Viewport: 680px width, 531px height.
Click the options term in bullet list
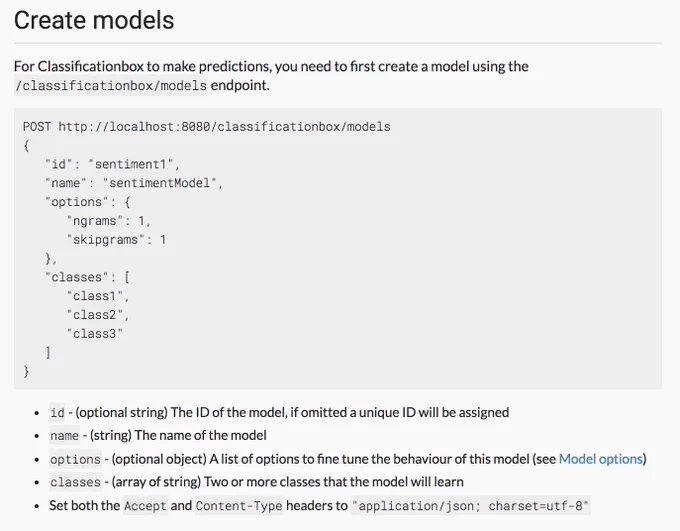(75, 459)
